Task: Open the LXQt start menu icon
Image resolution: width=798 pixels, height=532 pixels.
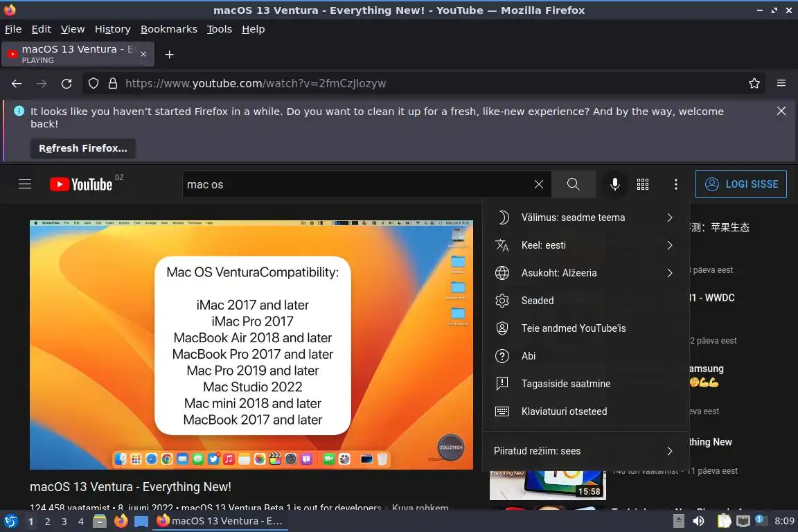Action: [x=10, y=521]
